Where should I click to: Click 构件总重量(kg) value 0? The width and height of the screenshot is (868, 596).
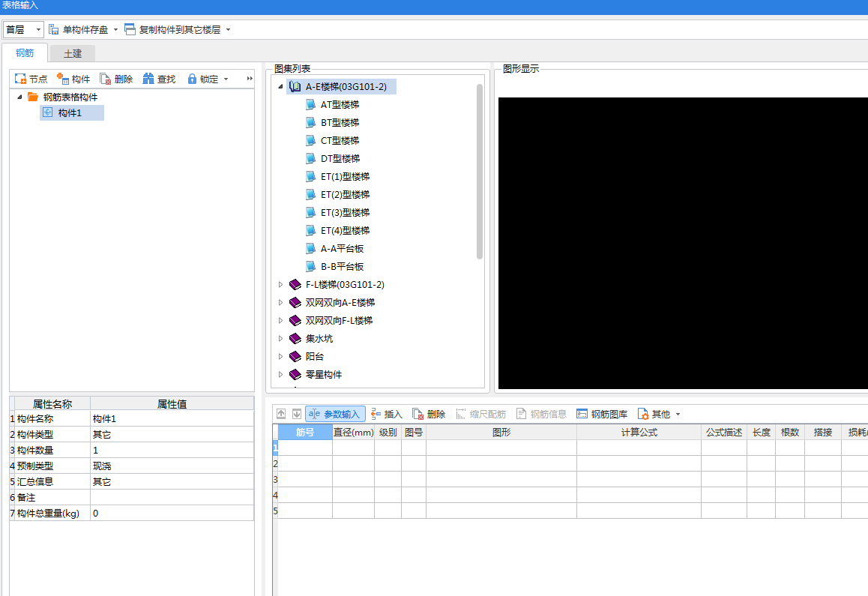tap(172, 514)
